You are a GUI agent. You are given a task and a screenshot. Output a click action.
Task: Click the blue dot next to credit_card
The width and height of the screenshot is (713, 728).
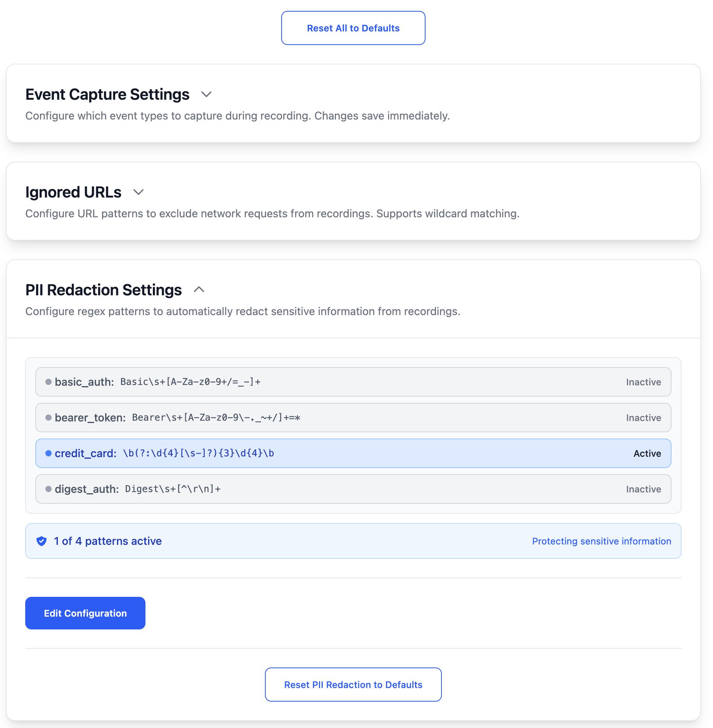tap(48, 453)
